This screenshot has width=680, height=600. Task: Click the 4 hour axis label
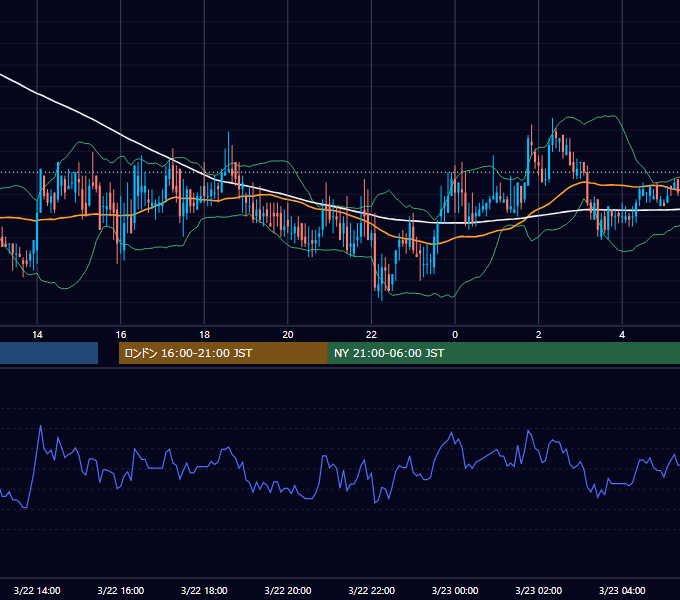622,335
